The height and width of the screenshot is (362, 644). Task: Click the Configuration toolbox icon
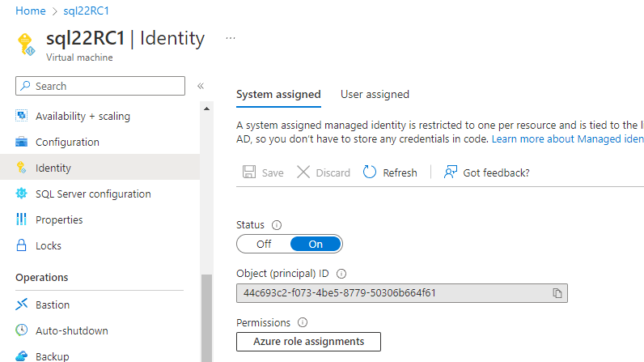click(21, 142)
